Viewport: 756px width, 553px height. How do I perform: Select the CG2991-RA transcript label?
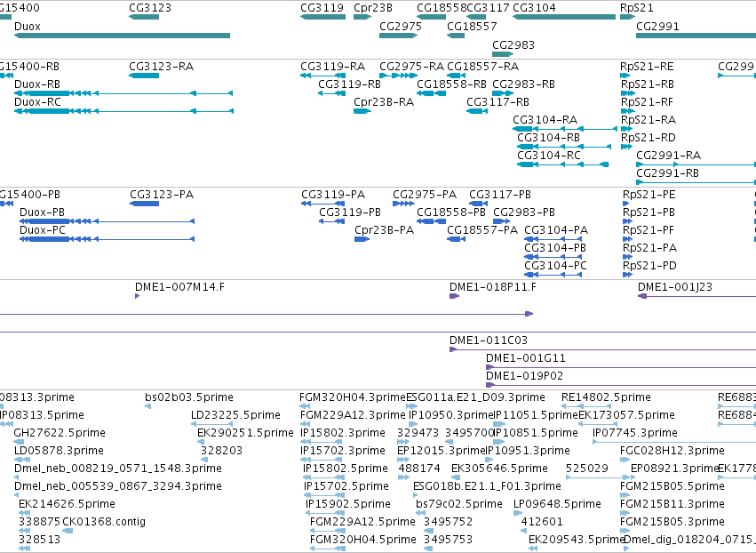(669, 156)
